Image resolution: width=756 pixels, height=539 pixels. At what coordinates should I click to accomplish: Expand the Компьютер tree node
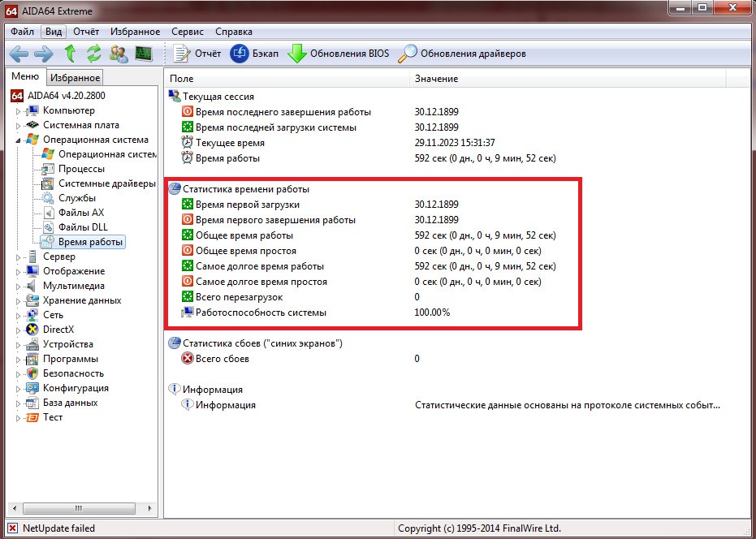pyautogui.click(x=19, y=111)
